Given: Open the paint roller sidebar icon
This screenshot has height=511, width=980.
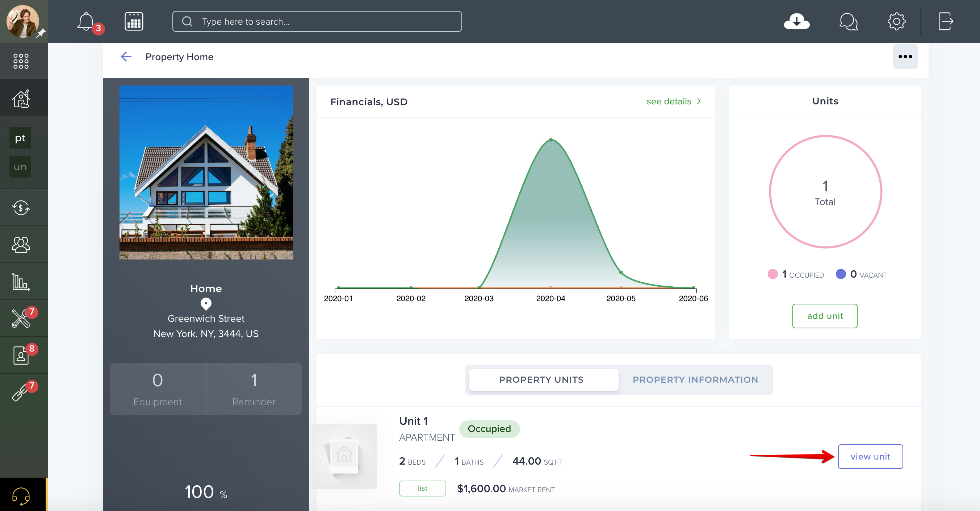Looking at the screenshot, I should 21,392.
